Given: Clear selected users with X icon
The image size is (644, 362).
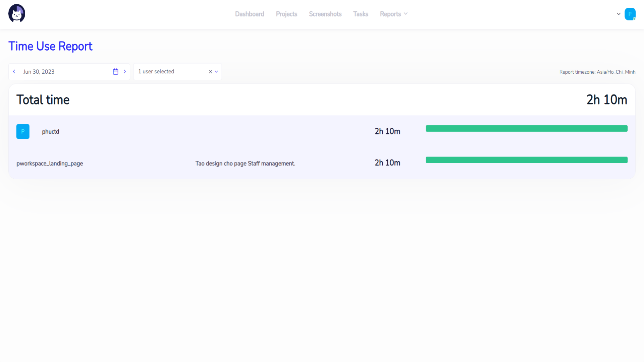Looking at the screenshot, I should [210, 72].
